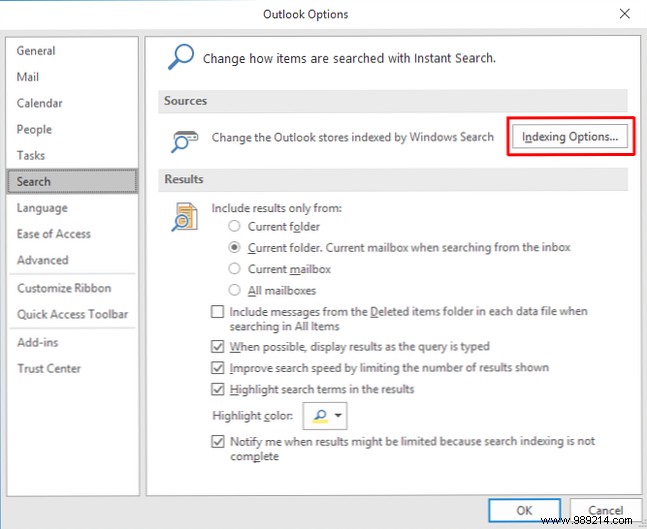
Task: Toggle display results as query is typed
Action: (x=217, y=346)
